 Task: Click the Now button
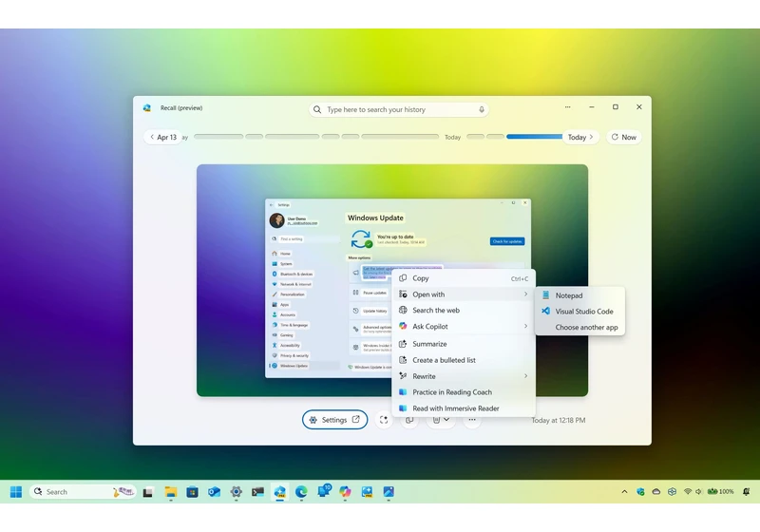point(624,137)
